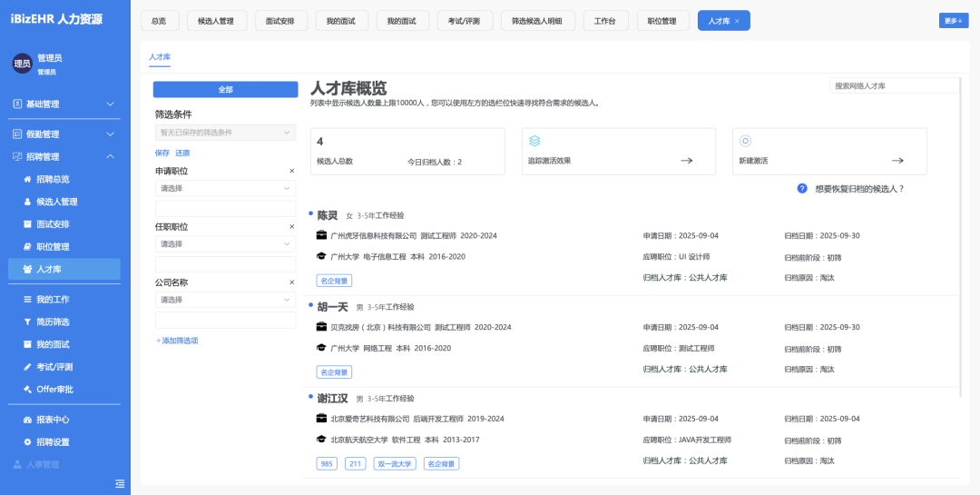This screenshot has width=980, height=495.
Task: Click the blue 全部 button
Action: point(225,89)
